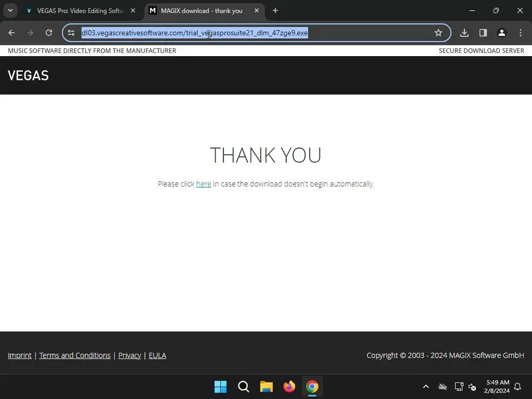
Task: Close the VEGAS Pro tab
Action: [133, 10]
